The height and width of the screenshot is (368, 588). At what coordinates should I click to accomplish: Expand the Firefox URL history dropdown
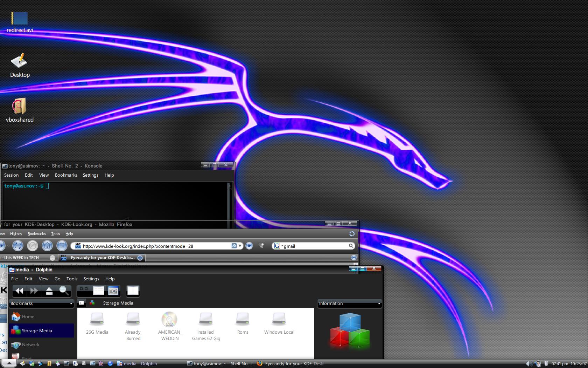240,246
